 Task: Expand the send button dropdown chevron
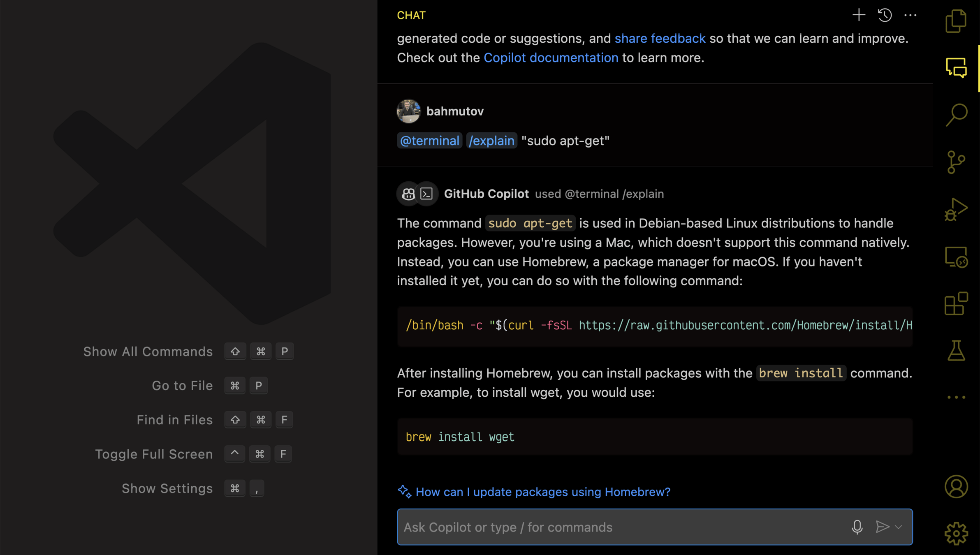click(899, 527)
